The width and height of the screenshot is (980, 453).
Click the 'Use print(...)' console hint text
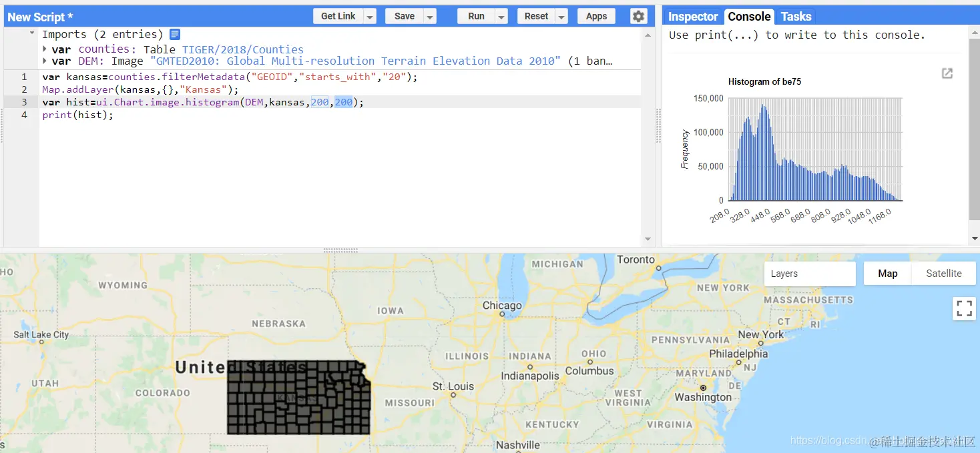click(797, 35)
